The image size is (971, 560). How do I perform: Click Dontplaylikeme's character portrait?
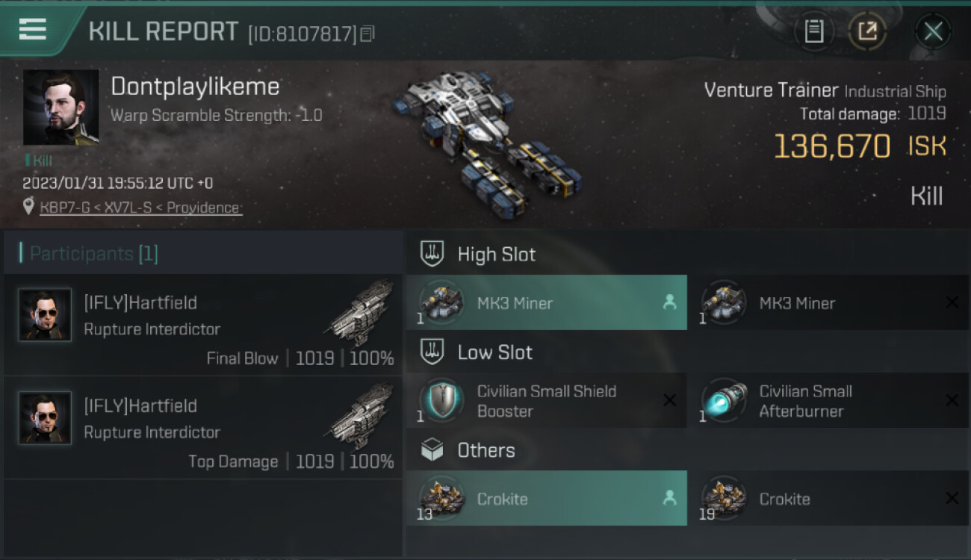(61, 108)
